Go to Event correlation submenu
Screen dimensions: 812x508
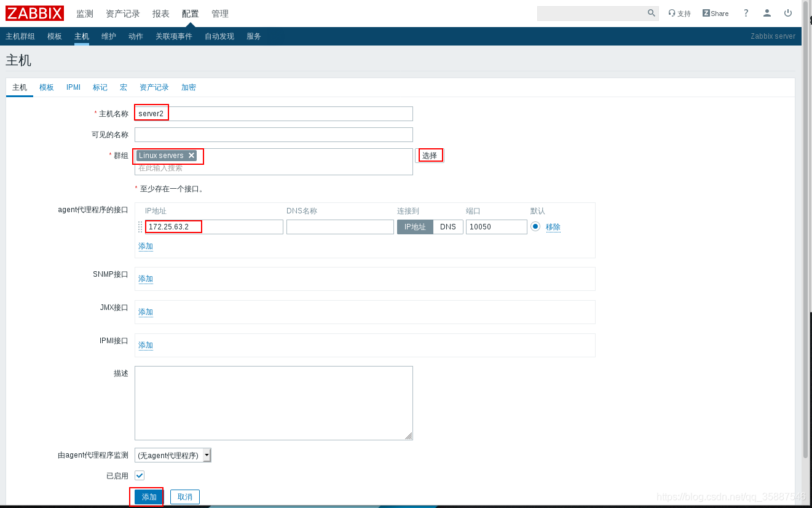coord(174,36)
